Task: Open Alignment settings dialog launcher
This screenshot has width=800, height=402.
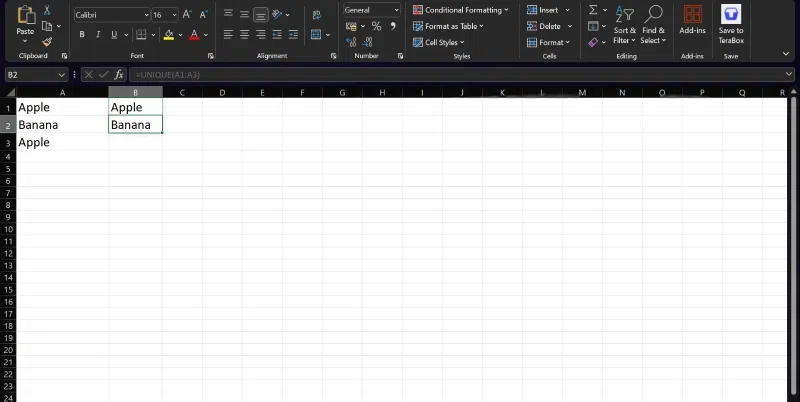Action: coord(334,56)
